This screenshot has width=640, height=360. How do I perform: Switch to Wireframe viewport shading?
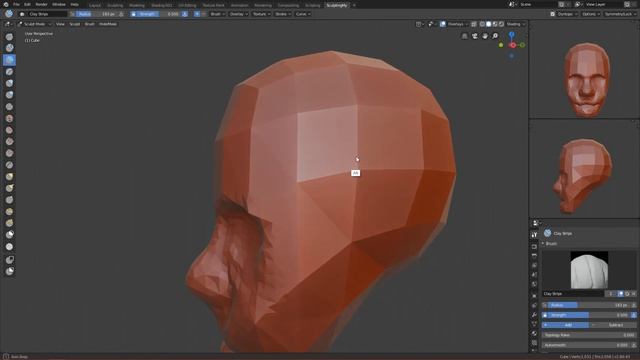(x=482, y=24)
